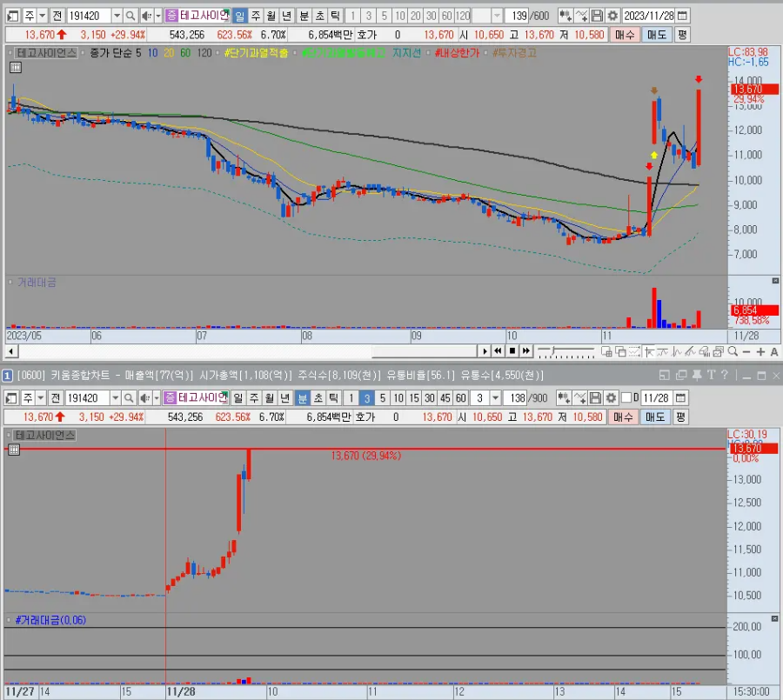Click the 호가 quote button in the top chart
Screen dimensions: 783x700
coord(367,35)
